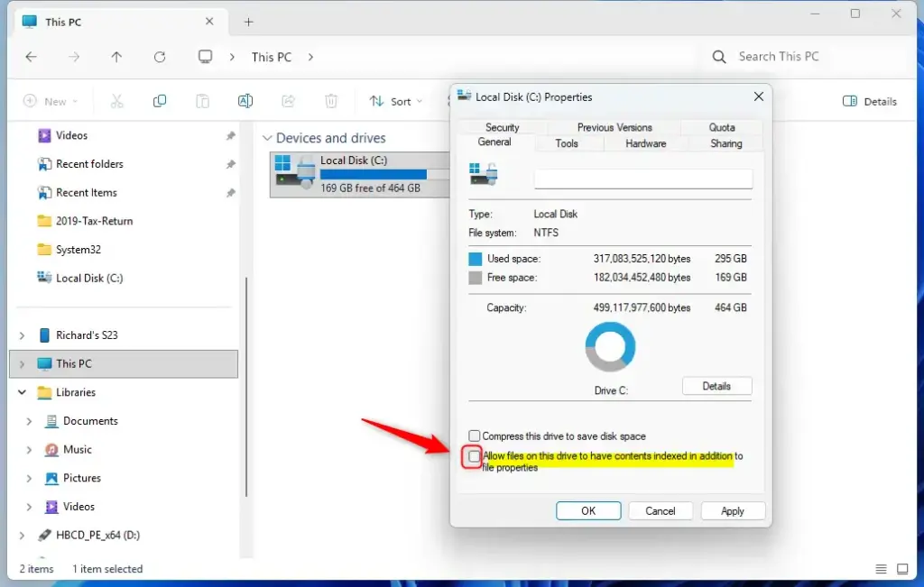Expand Pictures library node
924x587 pixels.
click(x=29, y=478)
